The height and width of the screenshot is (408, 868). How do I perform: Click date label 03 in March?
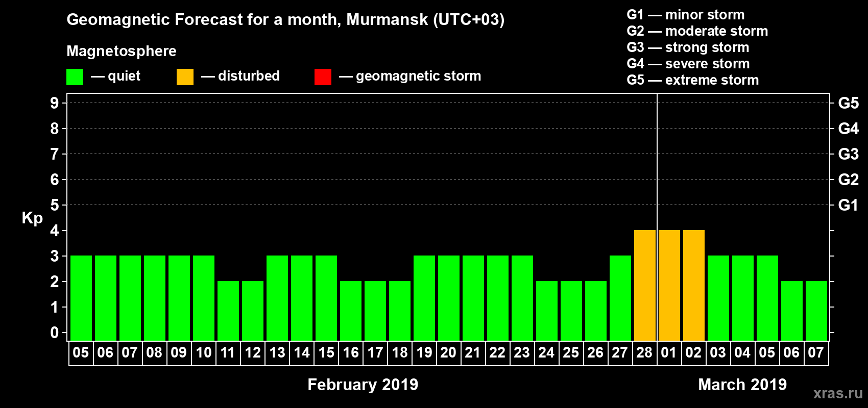pyautogui.click(x=718, y=352)
